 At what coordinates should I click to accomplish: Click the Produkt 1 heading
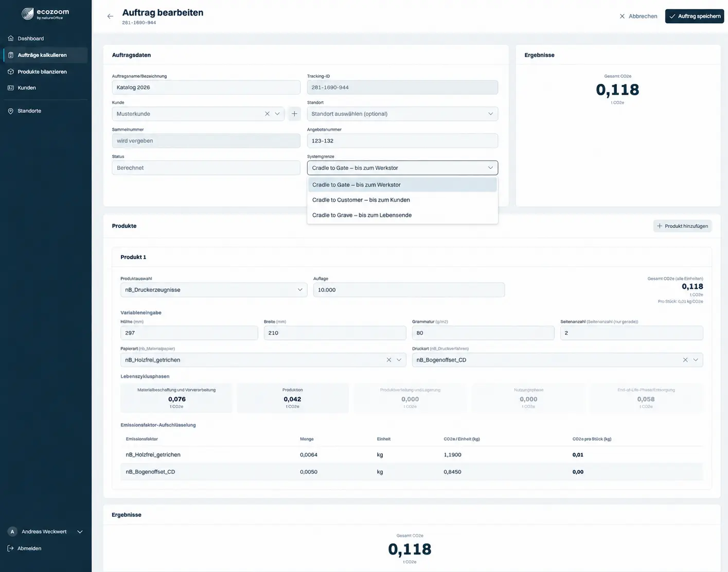[133, 257]
